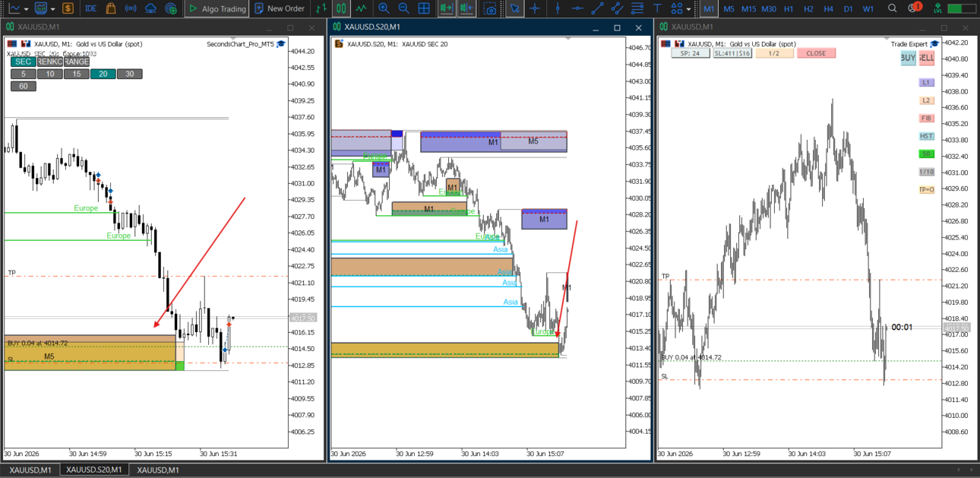Click the FIB pink panel button
Image resolution: width=980 pixels, height=478 pixels.
[927, 119]
